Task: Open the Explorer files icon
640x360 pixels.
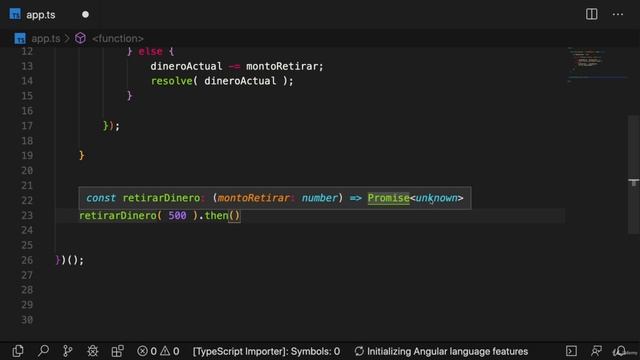Action: tap(18, 351)
